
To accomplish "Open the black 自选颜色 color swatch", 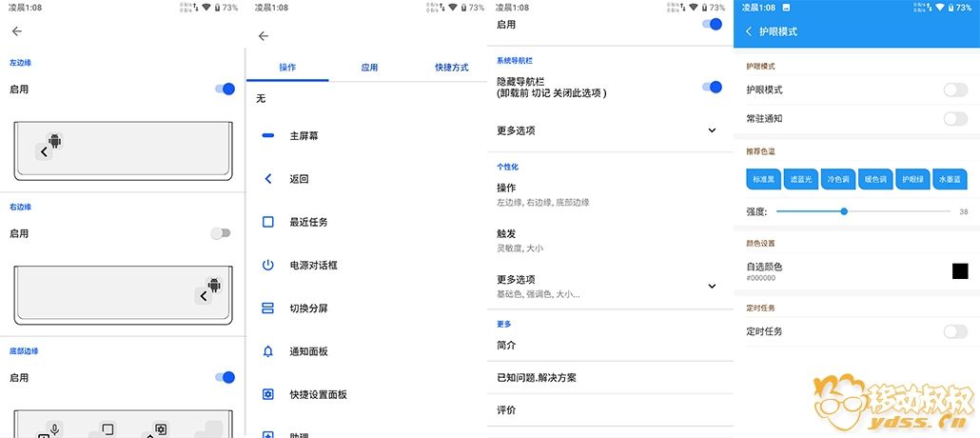I will (x=960, y=271).
